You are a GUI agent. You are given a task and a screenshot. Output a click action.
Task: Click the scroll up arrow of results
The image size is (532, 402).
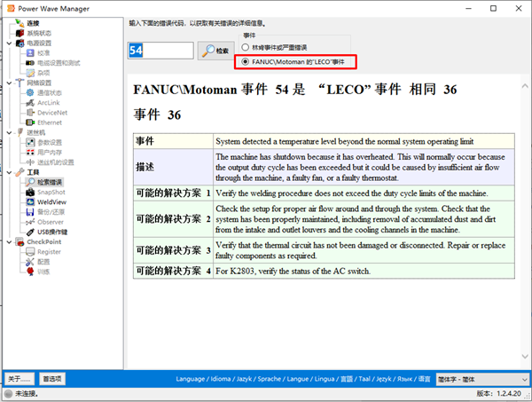[525, 86]
